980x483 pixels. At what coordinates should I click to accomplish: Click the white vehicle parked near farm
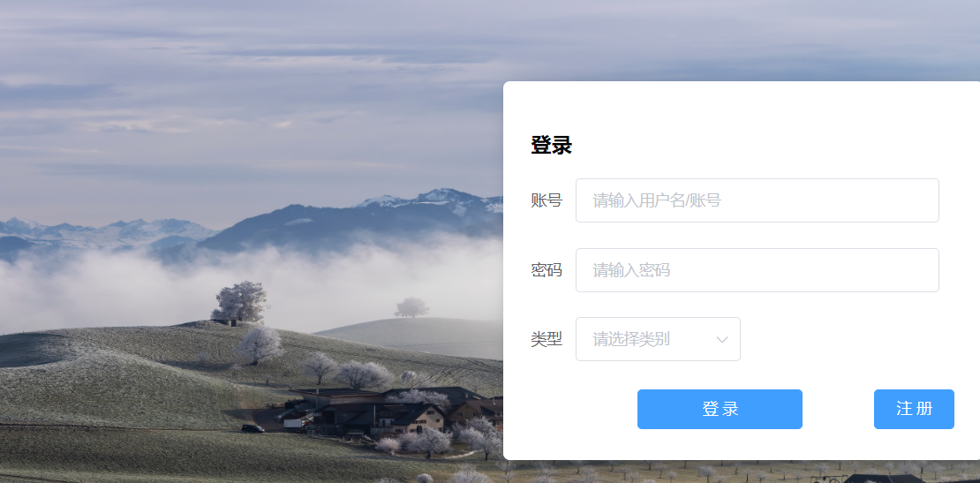[x=292, y=423]
